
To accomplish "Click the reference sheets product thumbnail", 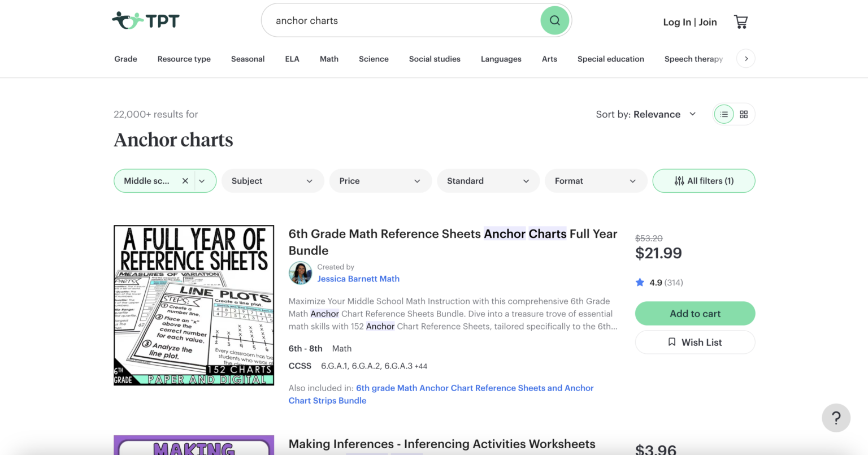I will [193, 305].
